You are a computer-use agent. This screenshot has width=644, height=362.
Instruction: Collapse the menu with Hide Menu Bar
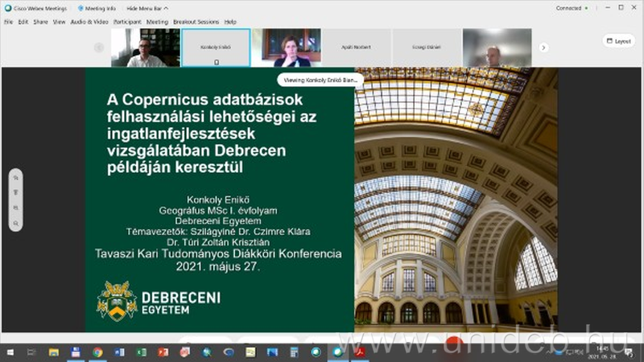click(146, 8)
